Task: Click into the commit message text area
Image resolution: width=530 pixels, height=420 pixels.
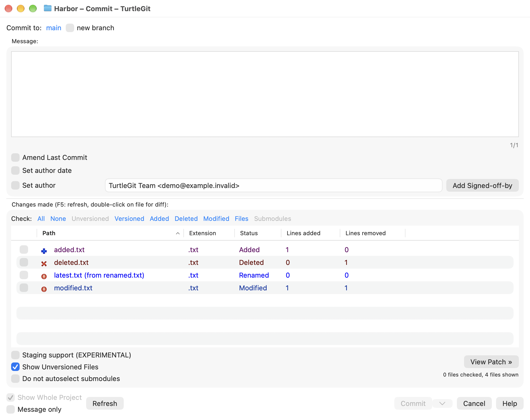Action: click(265, 94)
